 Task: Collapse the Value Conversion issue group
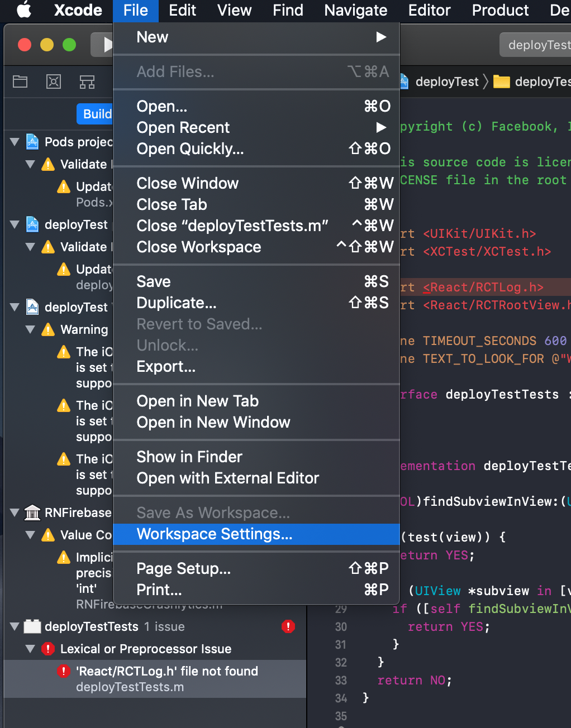[31, 535]
